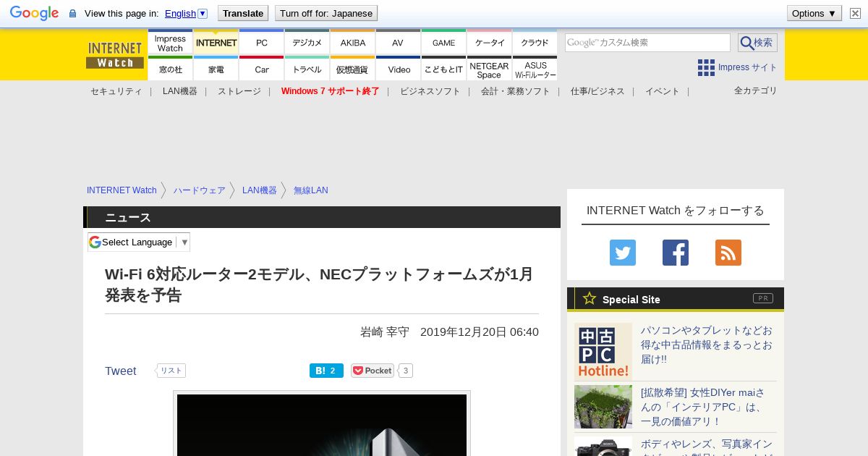Focus the Google custom search field
Screen dimensions: 868x456
(647, 43)
